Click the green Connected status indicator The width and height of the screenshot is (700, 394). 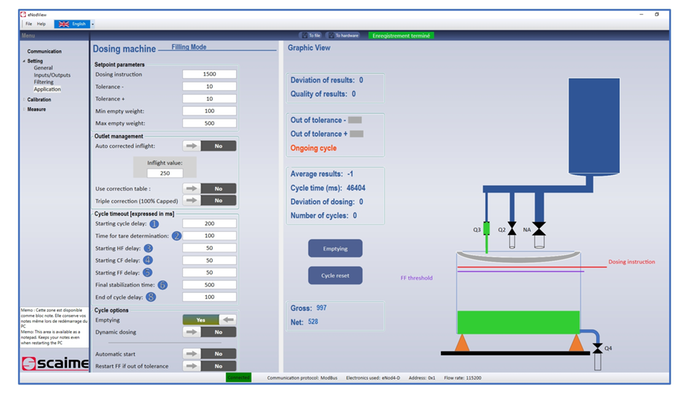point(238,377)
